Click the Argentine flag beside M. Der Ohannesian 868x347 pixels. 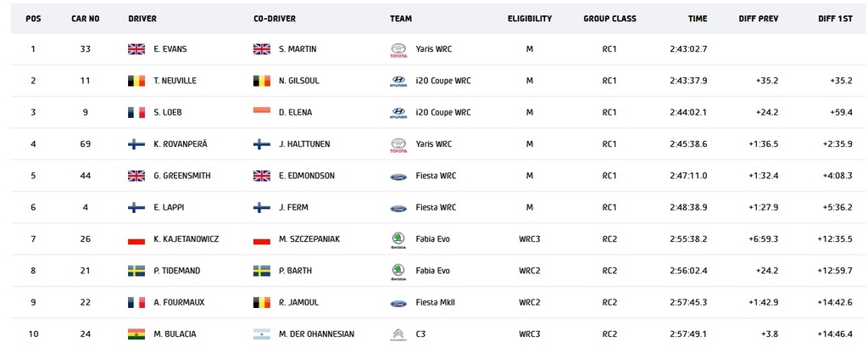262,334
